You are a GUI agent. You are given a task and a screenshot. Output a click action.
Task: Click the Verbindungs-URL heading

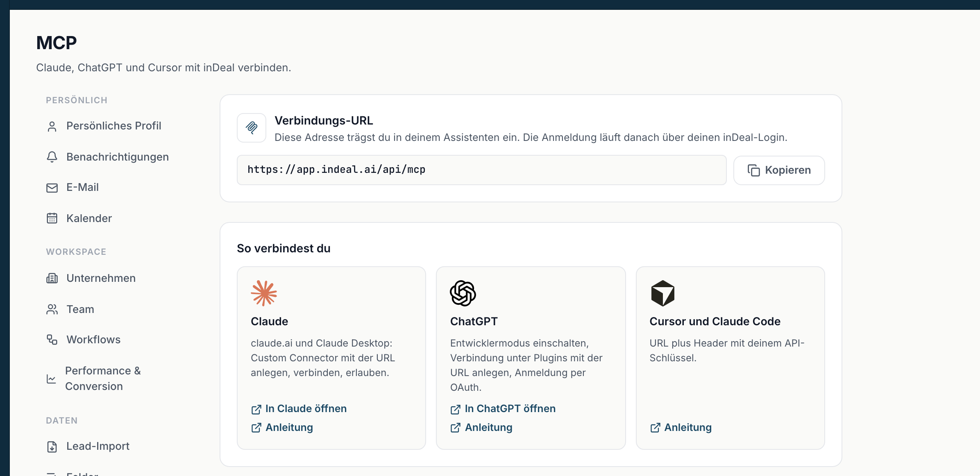coord(324,121)
